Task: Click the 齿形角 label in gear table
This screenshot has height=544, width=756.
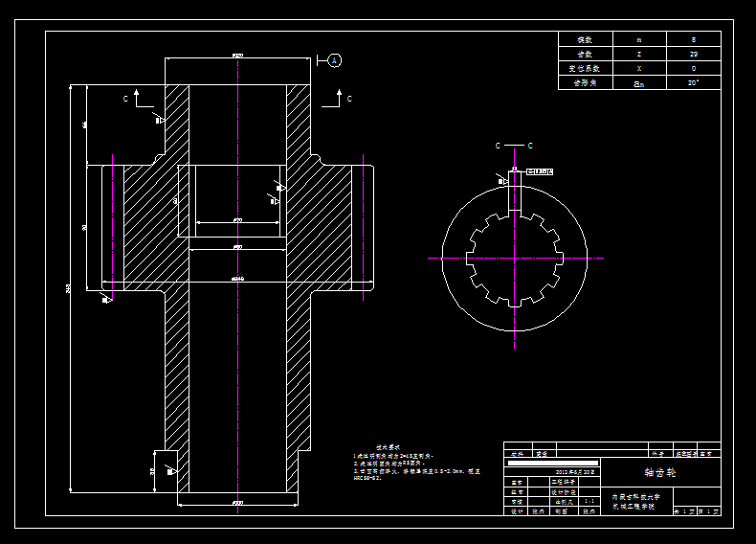Action: point(585,83)
